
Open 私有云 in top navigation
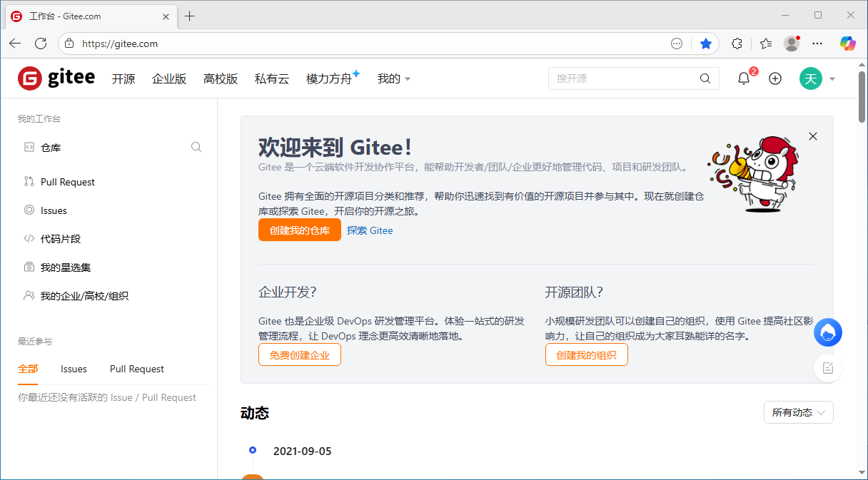click(272, 78)
